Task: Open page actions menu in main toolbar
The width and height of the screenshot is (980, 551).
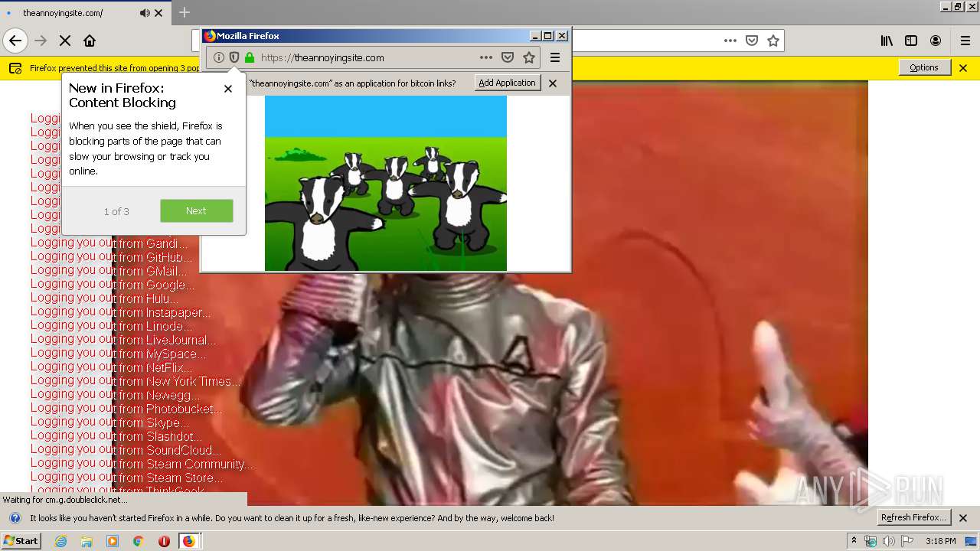Action: (x=730, y=41)
